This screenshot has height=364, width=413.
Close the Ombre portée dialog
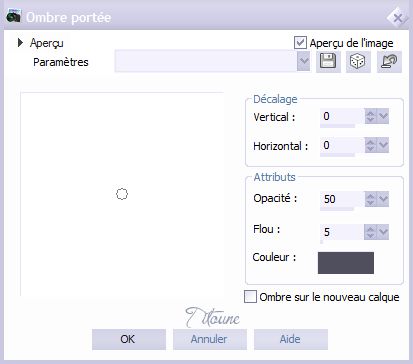click(398, 18)
